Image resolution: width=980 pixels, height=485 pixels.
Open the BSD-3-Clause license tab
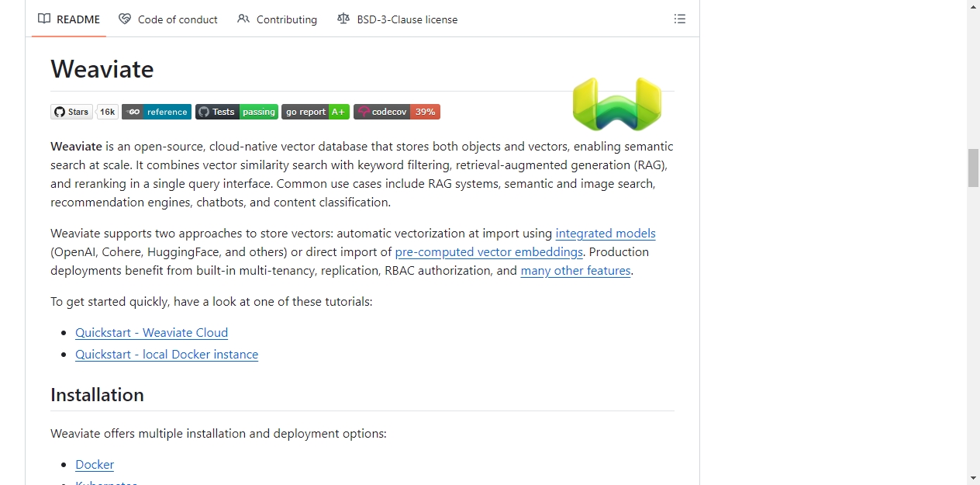(398, 19)
